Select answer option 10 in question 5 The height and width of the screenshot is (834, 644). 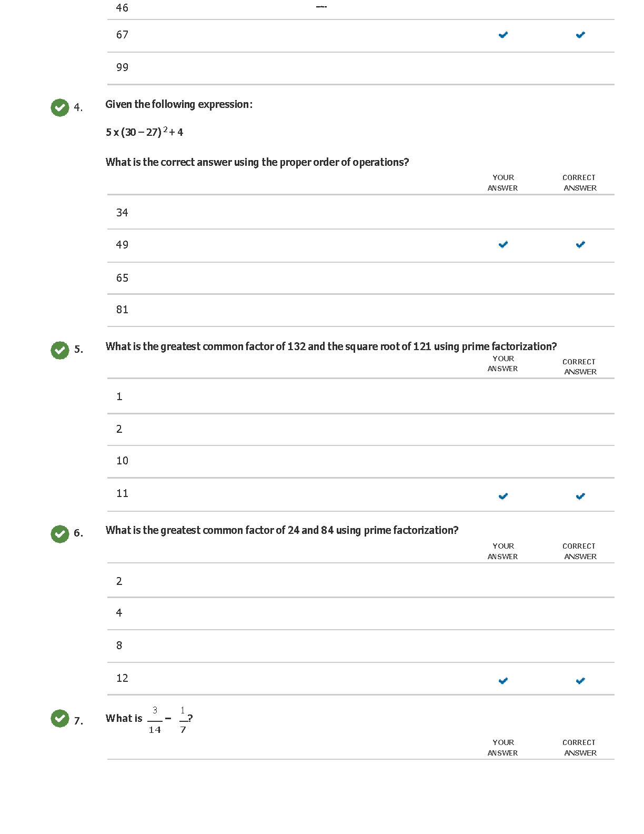[122, 461]
